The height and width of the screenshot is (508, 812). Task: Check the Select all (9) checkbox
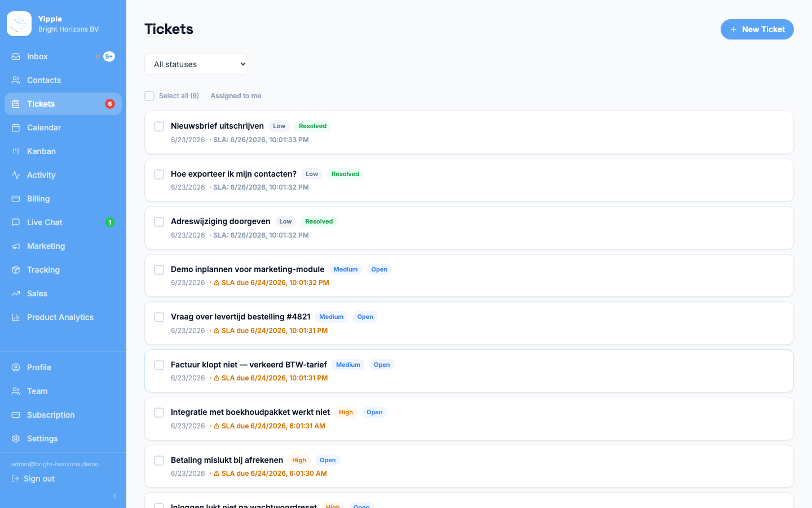pos(149,96)
